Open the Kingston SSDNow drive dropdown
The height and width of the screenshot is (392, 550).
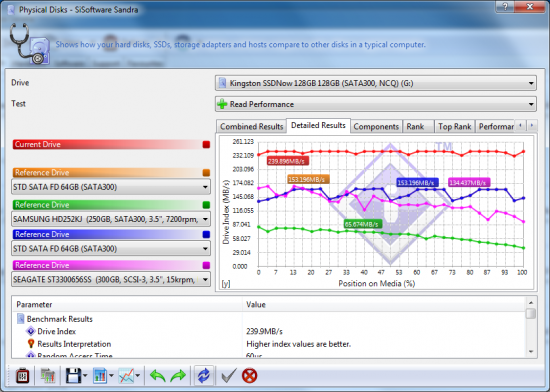[x=376, y=83]
